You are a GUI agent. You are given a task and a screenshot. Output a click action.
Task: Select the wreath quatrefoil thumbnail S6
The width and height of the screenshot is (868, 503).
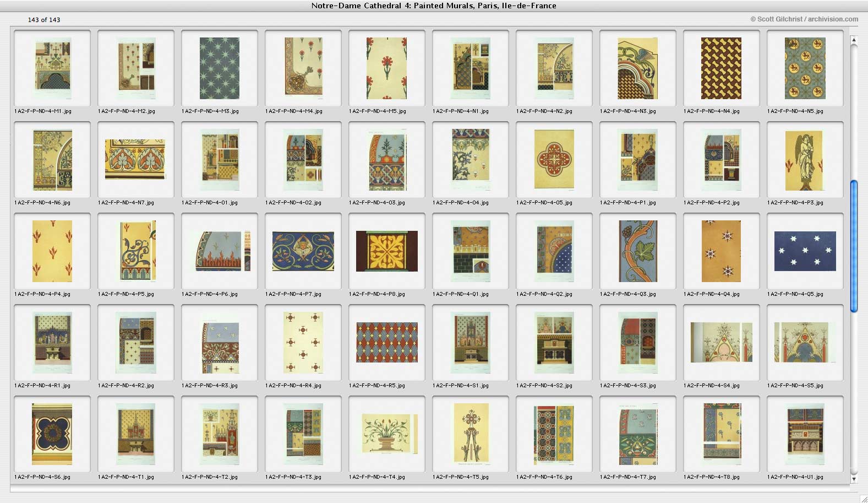[x=52, y=434]
